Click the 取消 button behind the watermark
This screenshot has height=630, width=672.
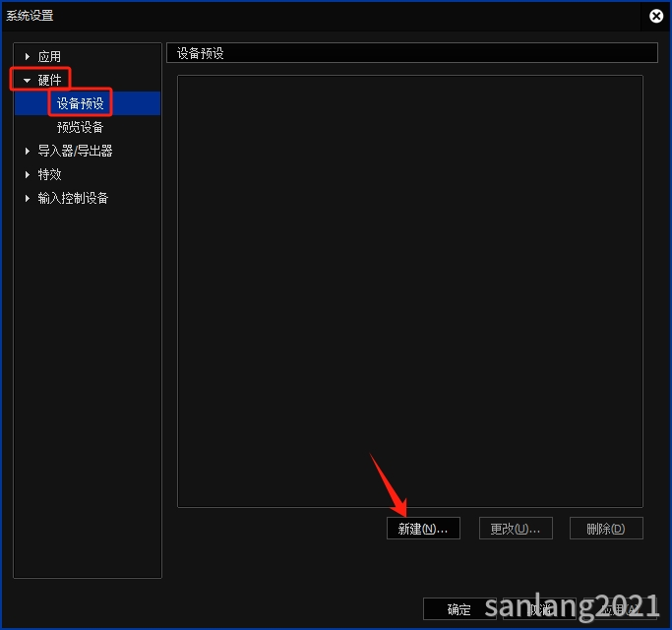pos(539,609)
